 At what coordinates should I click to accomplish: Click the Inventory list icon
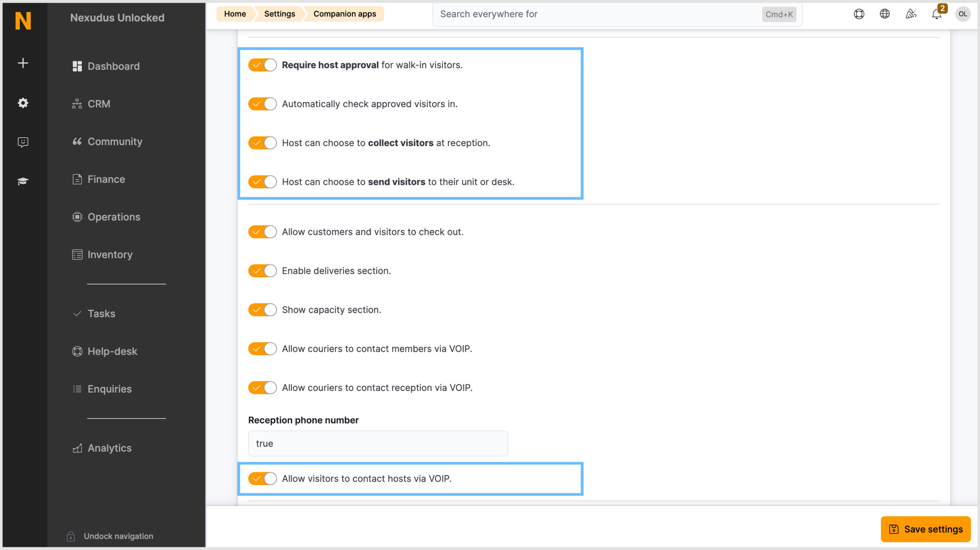77,254
